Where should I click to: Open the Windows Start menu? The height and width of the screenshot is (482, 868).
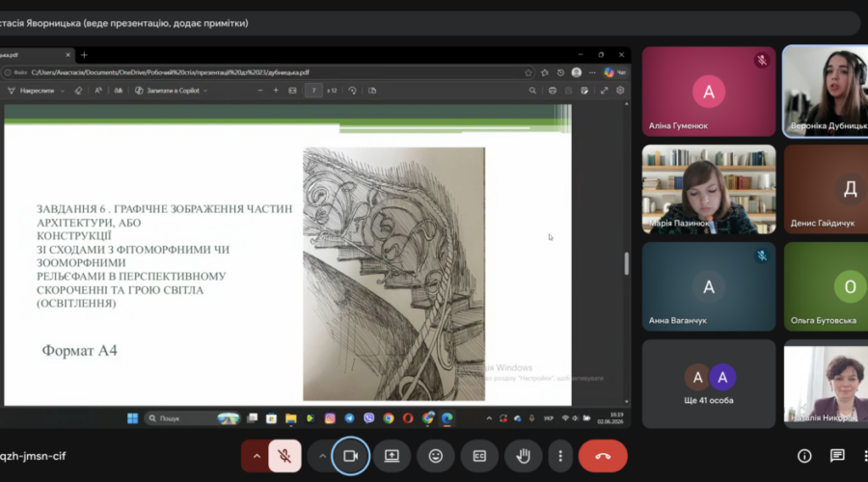(x=132, y=418)
